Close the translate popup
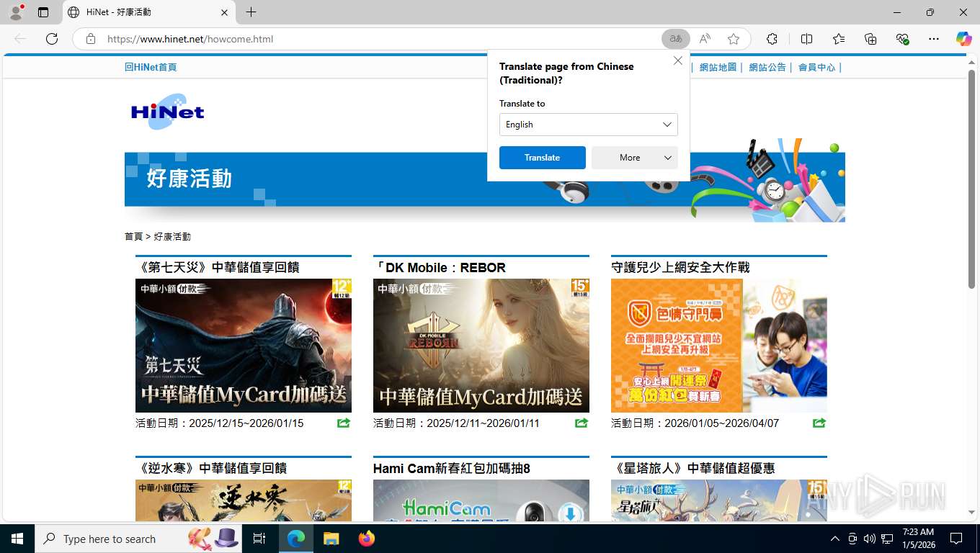The height and width of the screenshot is (553, 980). [x=678, y=61]
